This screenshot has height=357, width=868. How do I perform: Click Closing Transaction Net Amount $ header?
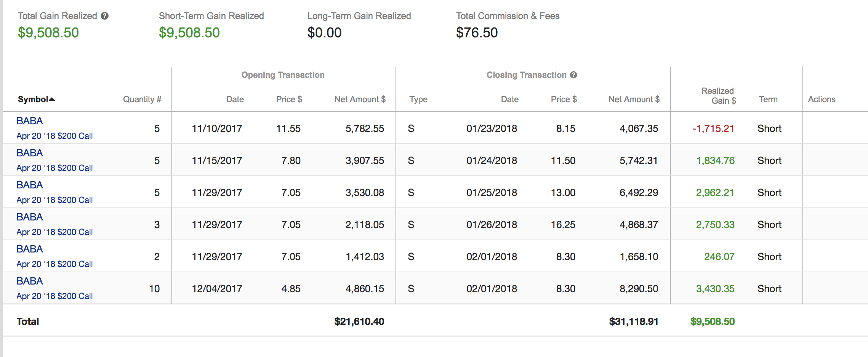[634, 100]
